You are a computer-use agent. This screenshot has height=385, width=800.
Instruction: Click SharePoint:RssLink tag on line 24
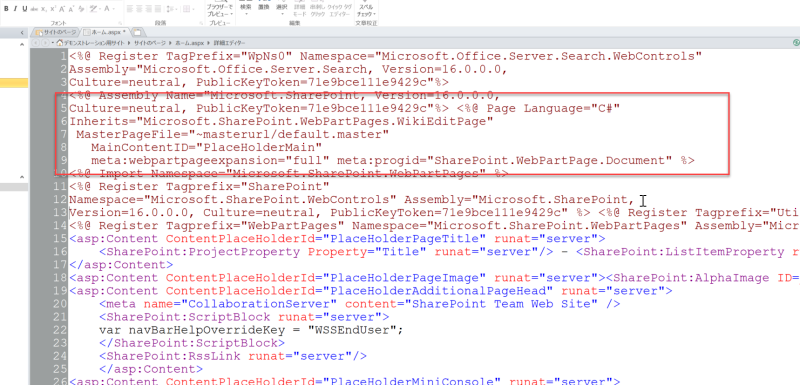tap(233, 356)
